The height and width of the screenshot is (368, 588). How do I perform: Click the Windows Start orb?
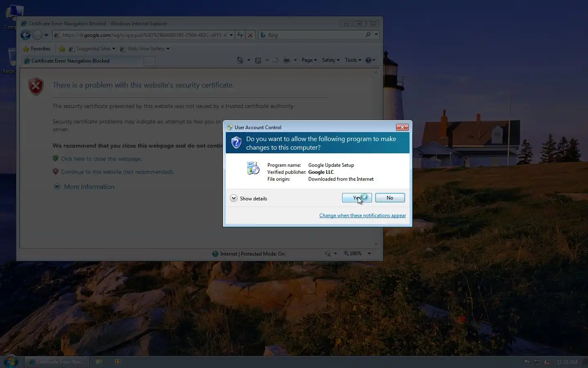(x=11, y=361)
